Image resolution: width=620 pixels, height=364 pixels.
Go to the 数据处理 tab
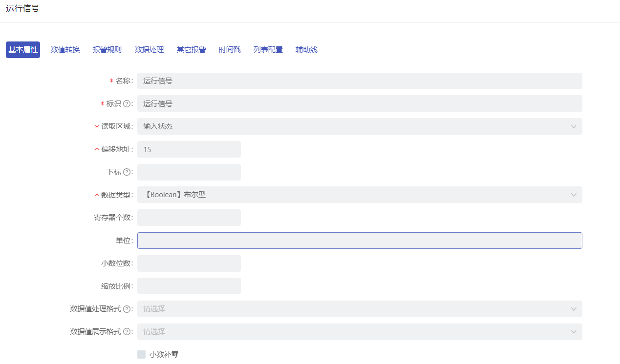click(x=150, y=50)
